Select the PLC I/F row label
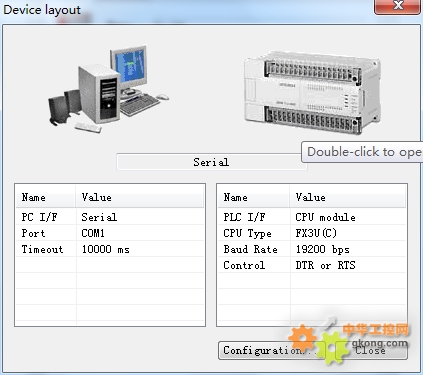 click(244, 217)
